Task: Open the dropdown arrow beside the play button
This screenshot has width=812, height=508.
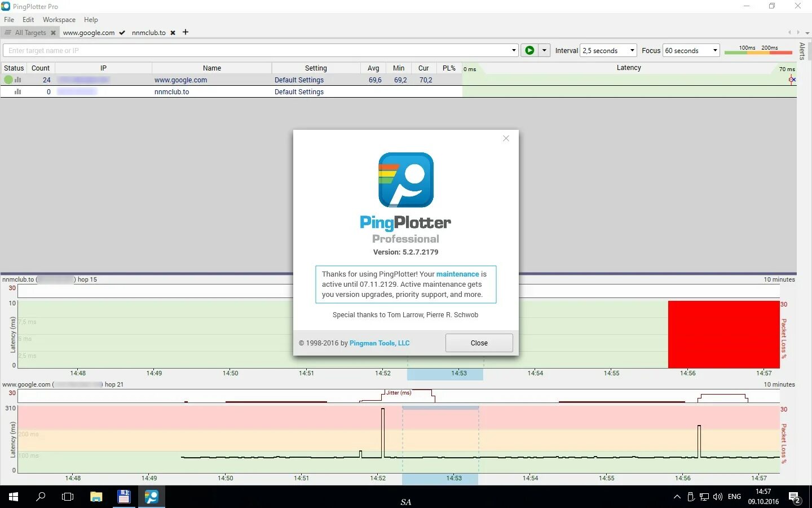Action: pyautogui.click(x=545, y=50)
